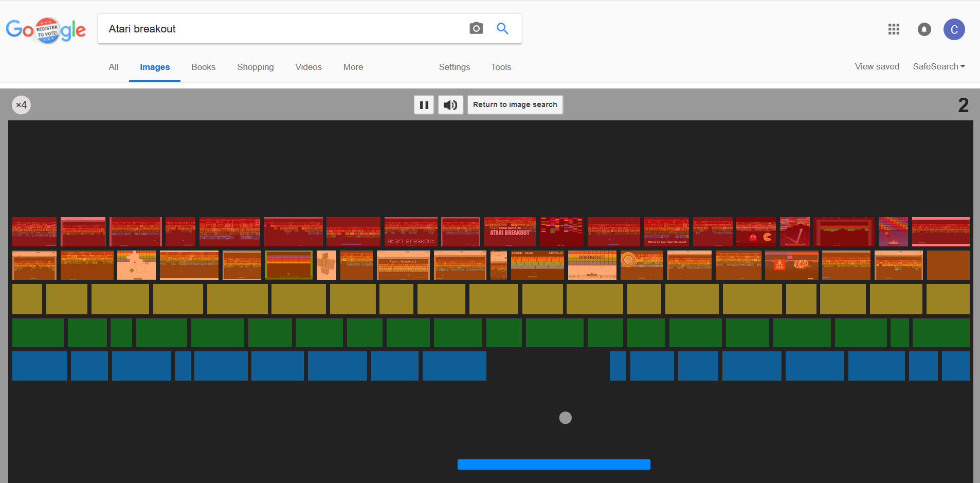Click thumbnail with 'Atari Breakout' pixel text
This screenshot has height=483, width=980.
pos(411,231)
